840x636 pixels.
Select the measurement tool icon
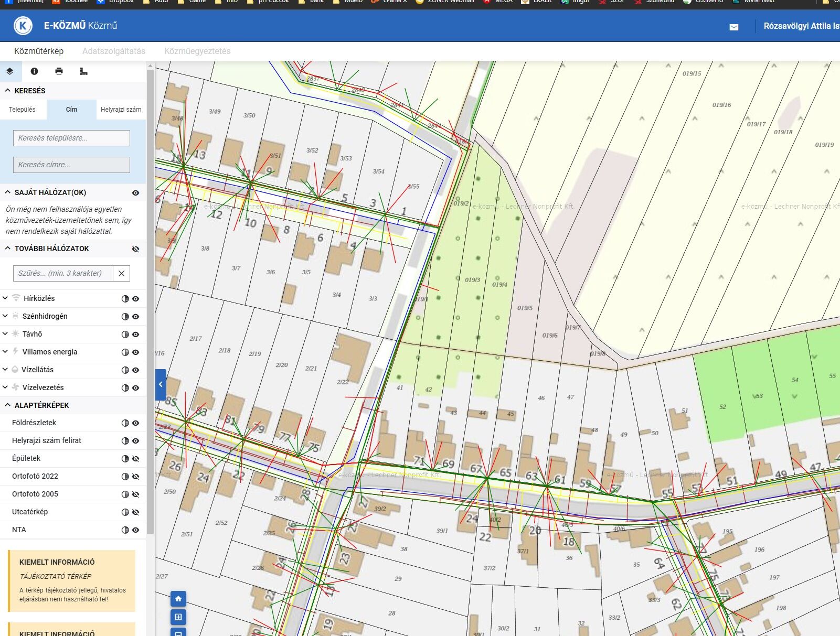(83, 71)
